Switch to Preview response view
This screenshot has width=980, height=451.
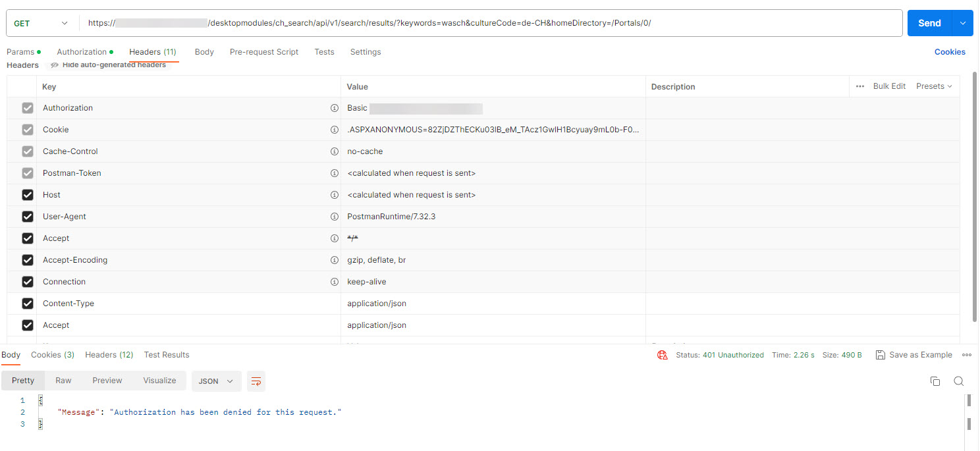pyautogui.click(x=107, y=381)
